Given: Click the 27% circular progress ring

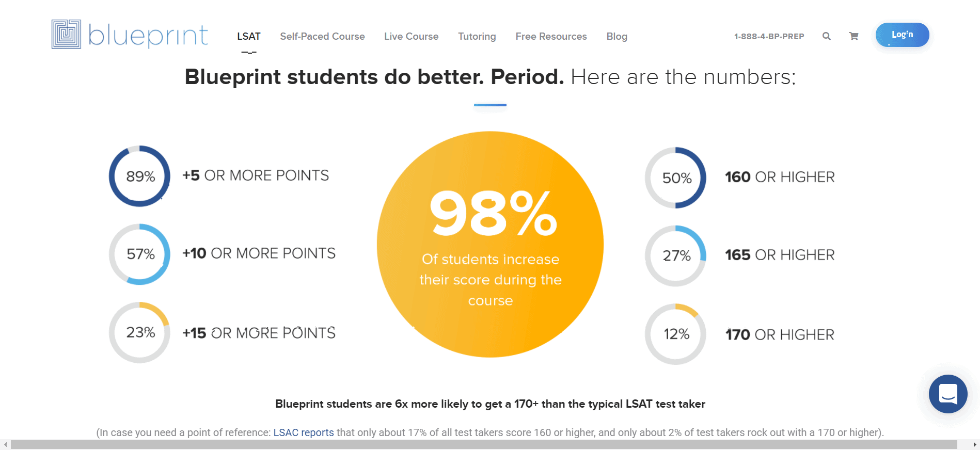Looking at the screenshot, I should tap(675, 255).
